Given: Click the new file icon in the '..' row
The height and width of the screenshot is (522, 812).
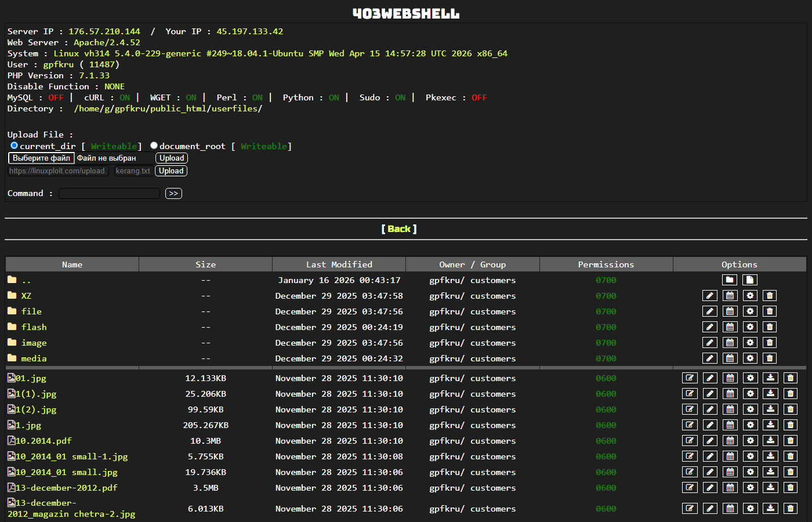Looking at the screenshot, I should 750,280.
